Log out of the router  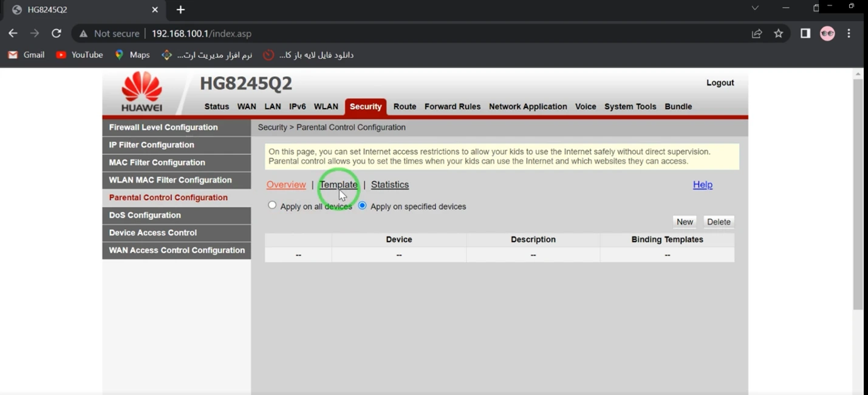720,83
